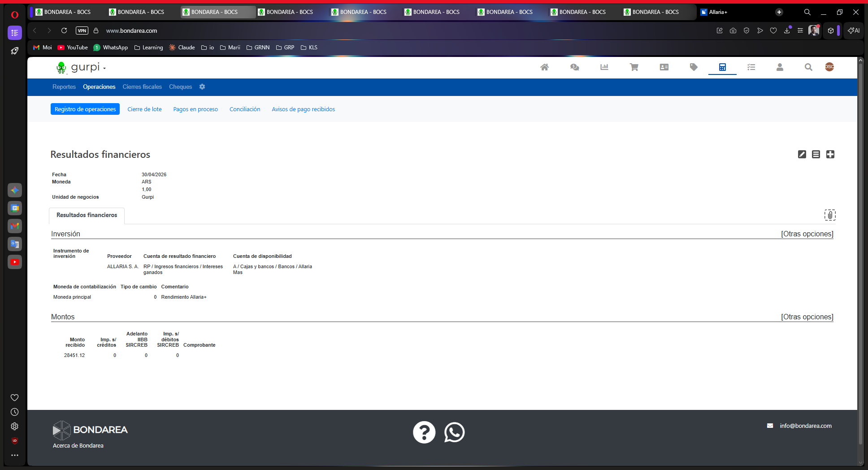Open the Cierres fiscales menu
The image size is (868, 470).
click(142, 87)
